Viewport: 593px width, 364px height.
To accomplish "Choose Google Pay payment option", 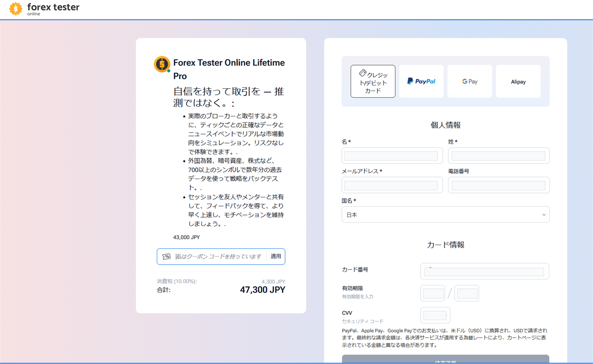I will click(x=470, y=81).
